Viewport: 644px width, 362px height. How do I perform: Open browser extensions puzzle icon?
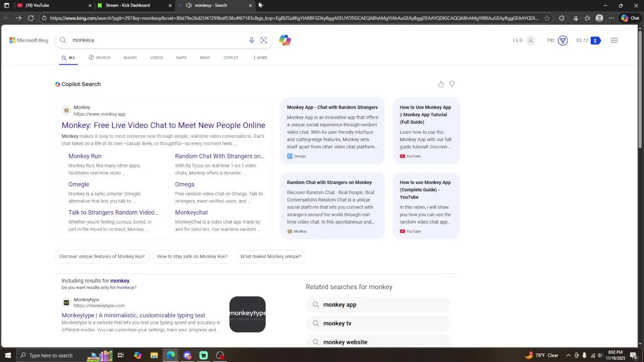(x=561, y=18)
